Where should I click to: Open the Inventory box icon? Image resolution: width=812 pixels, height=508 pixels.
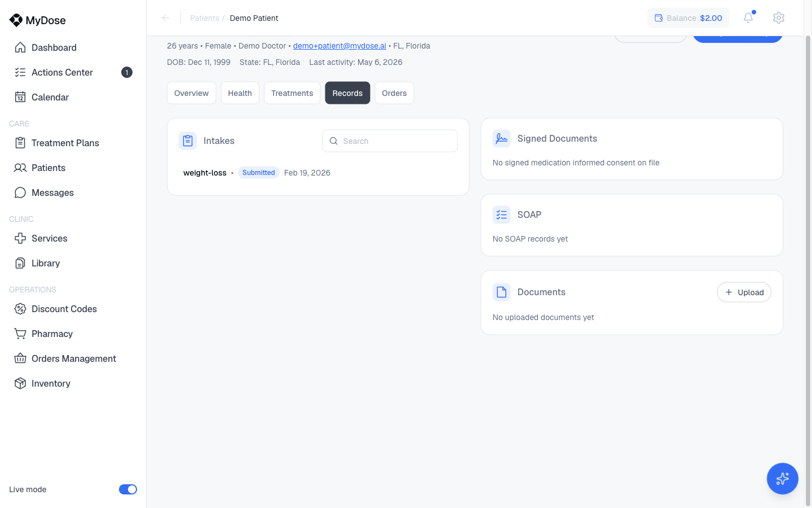pos(20,383)
